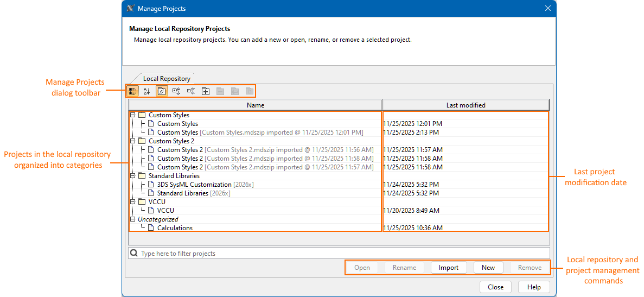Toggle the group-by-category view icon
644x297 pixels.
point(132,91)
